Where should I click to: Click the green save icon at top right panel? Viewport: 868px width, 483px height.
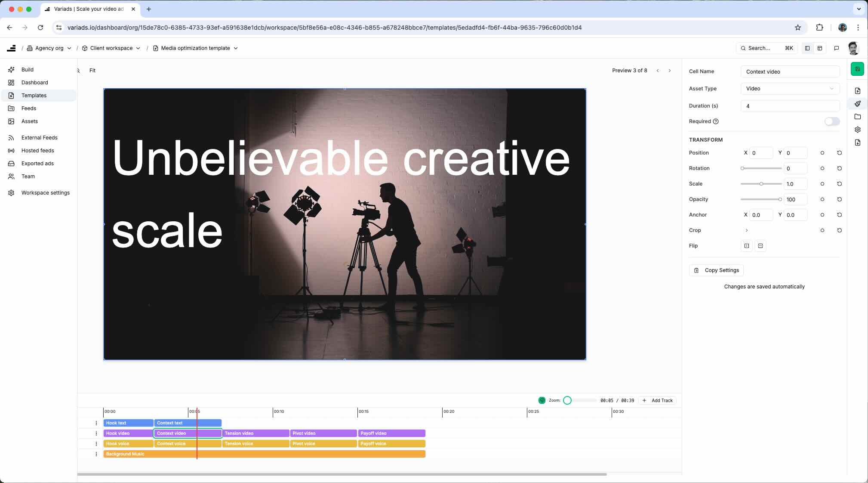[857, 68]
